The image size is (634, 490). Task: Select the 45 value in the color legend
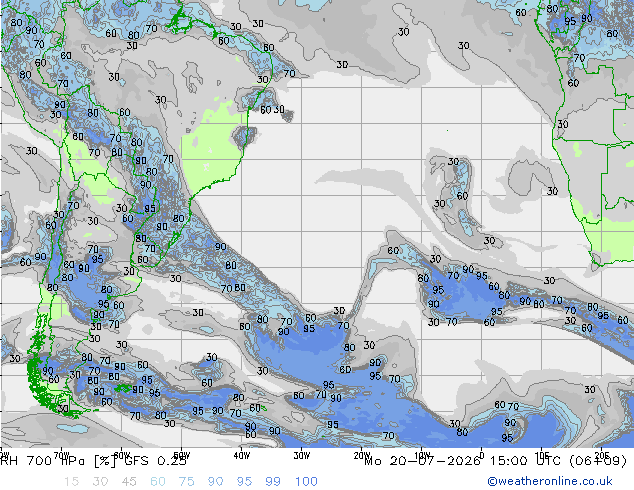(129, 482)
